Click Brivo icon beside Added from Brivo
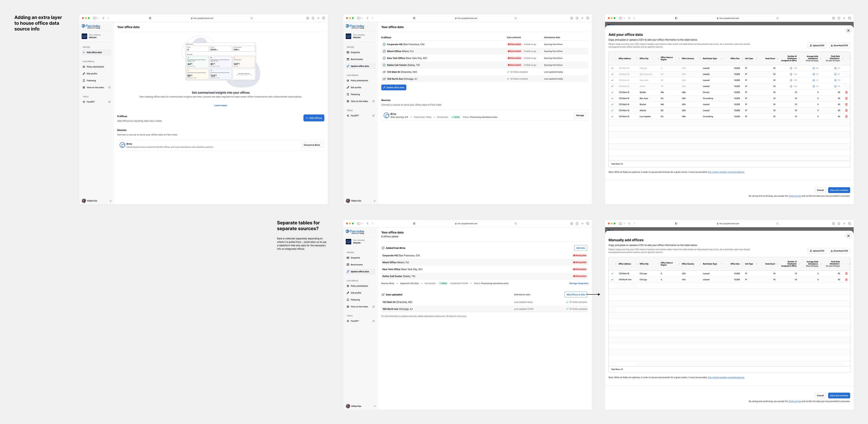The width and height of the screenshot is (868, 424). click(x=383, y=248)
